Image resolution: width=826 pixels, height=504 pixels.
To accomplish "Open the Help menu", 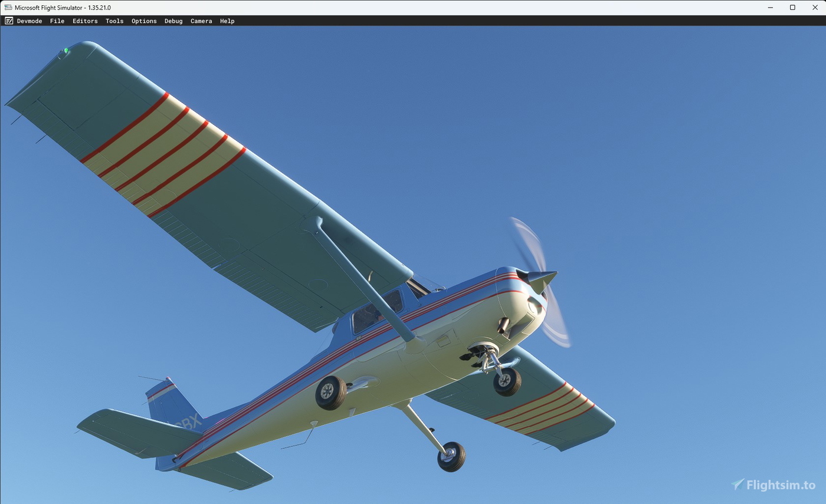I will [x=227, y=21].
